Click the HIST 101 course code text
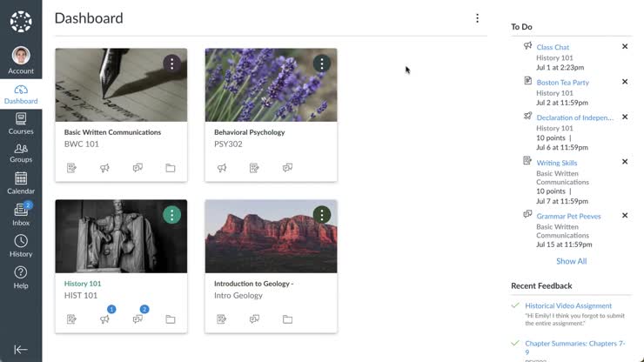 click(80, 296)
